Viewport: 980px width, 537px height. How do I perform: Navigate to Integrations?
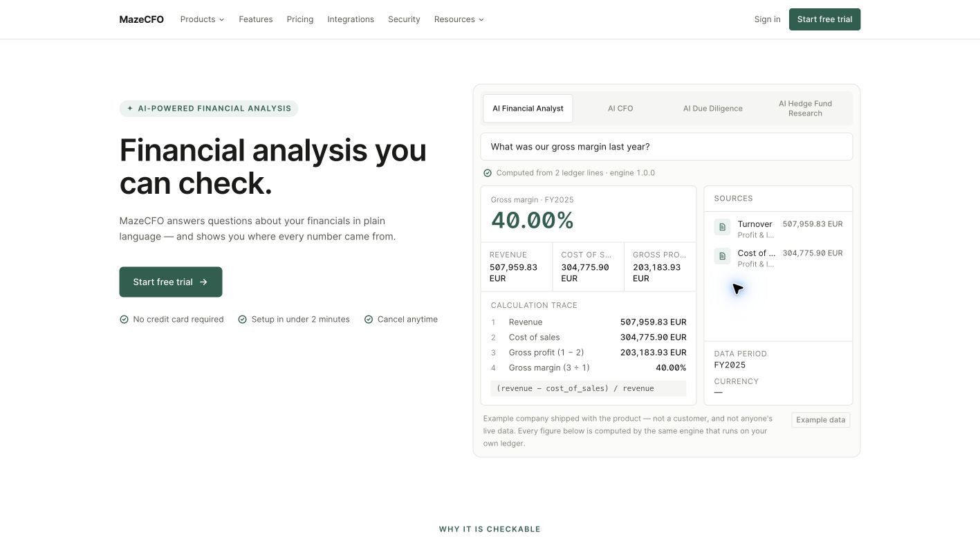pos(351,19)
